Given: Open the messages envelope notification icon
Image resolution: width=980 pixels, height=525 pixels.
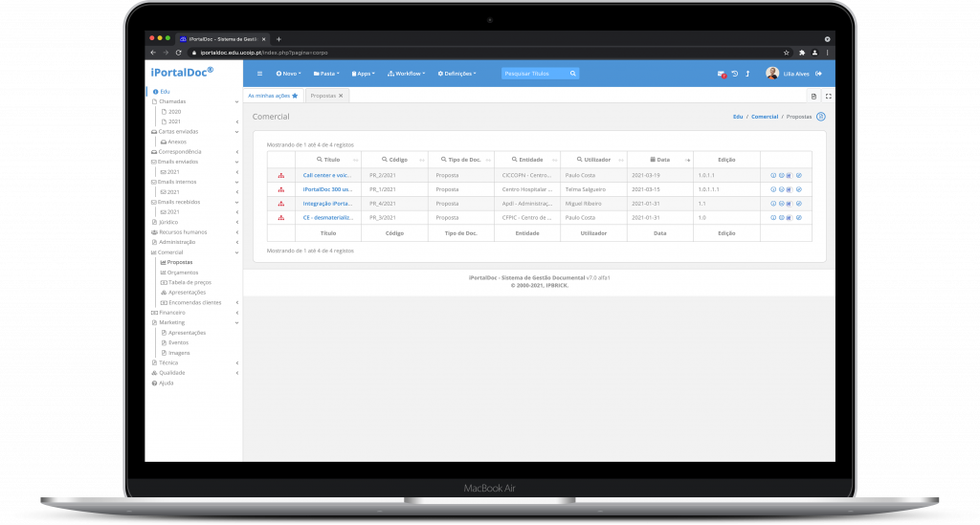Looking at the screenshot, I should [x=722, y=75].
